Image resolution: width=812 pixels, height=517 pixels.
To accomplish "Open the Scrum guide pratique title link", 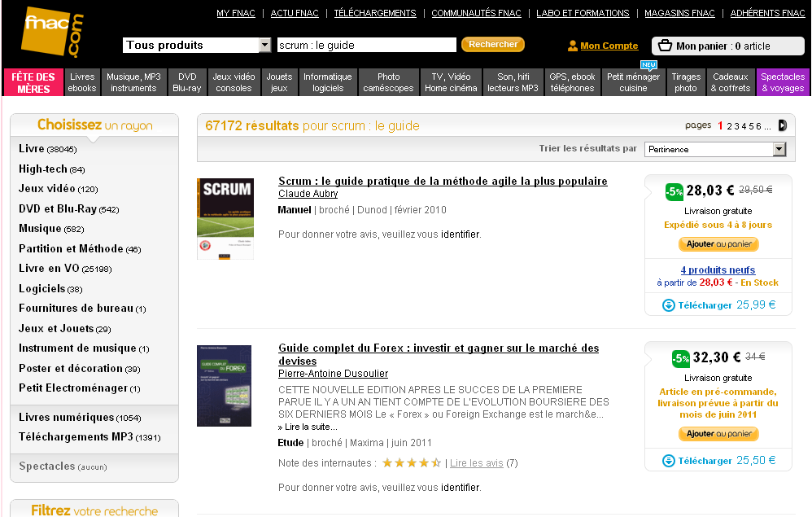I will click(x=443, y=181).
